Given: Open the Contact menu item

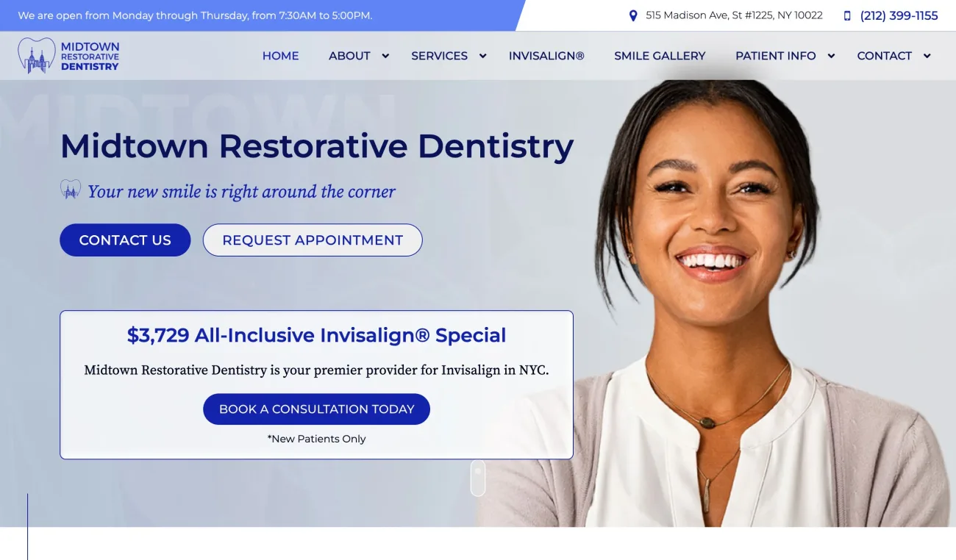Looking at the screenshot, I should [x=884, y=56].
